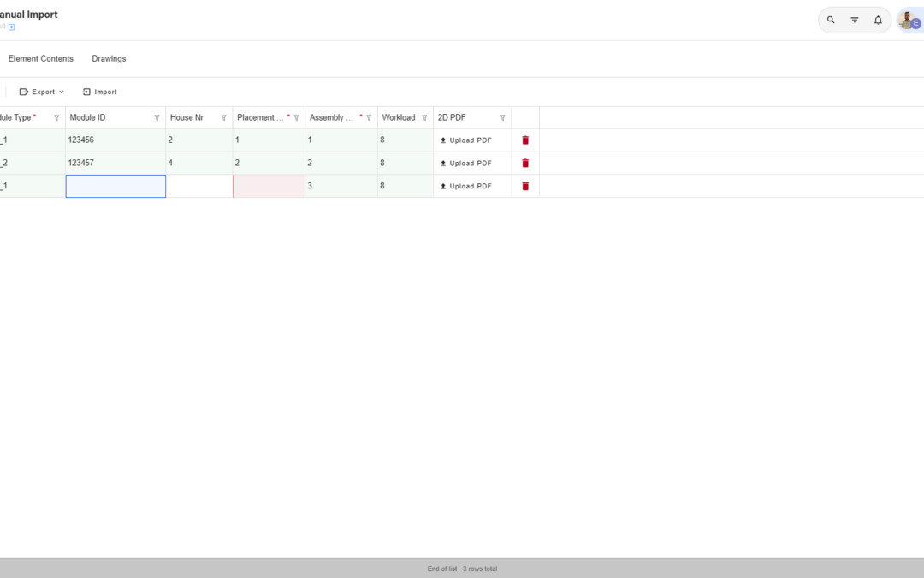Select the empty House Nr cell in row three

tap(199, 187)
